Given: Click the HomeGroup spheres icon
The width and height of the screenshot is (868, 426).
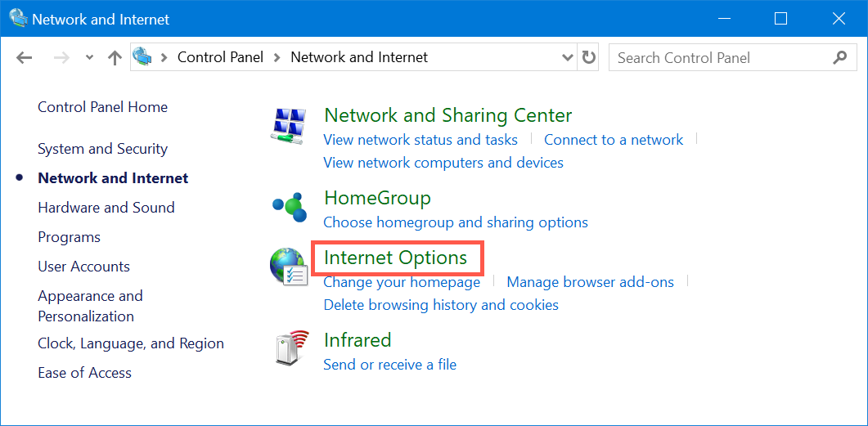Looking at the screenshot, I should [289, 208].
